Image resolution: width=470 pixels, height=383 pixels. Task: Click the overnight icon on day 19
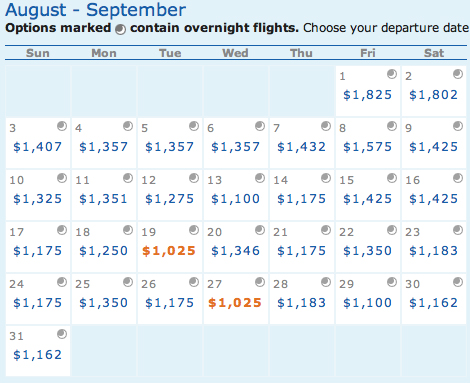coord(194,230)
